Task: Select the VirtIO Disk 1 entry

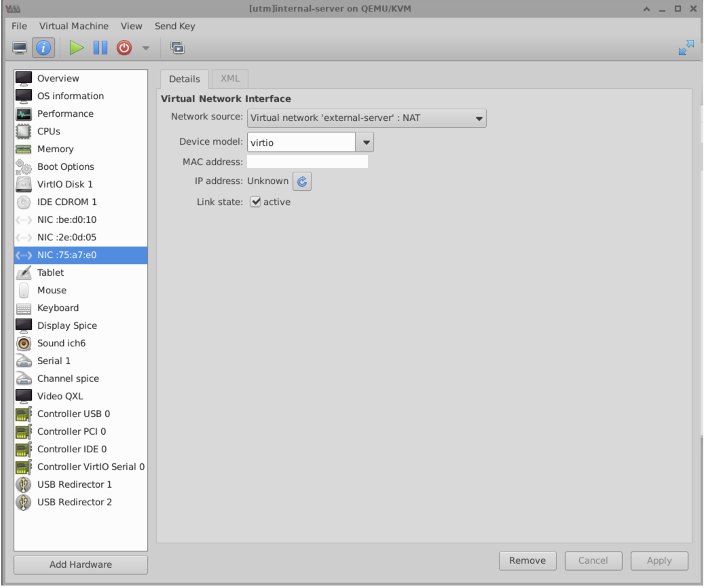Action: pyautogui.click(x=65, y=184)
